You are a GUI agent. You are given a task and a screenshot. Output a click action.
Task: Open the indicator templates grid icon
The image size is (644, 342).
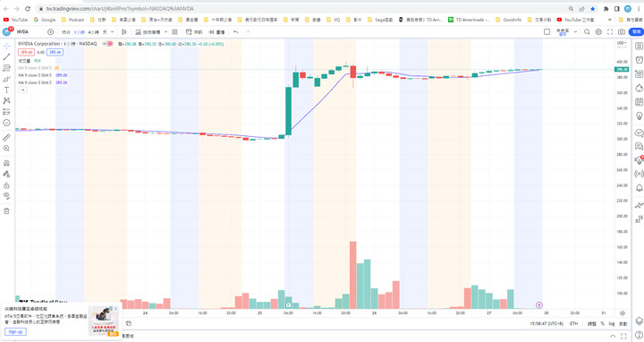point(175,31)
